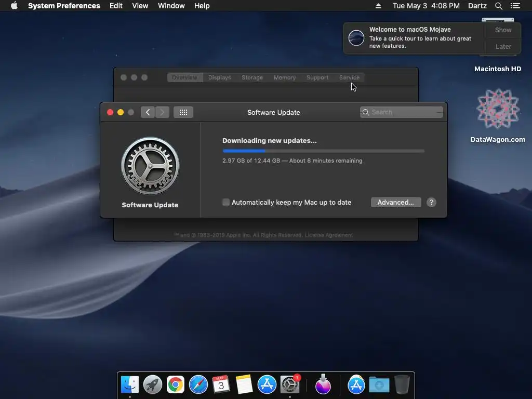
Task: Go back in System Preferences
Action: tap(148, 112)
